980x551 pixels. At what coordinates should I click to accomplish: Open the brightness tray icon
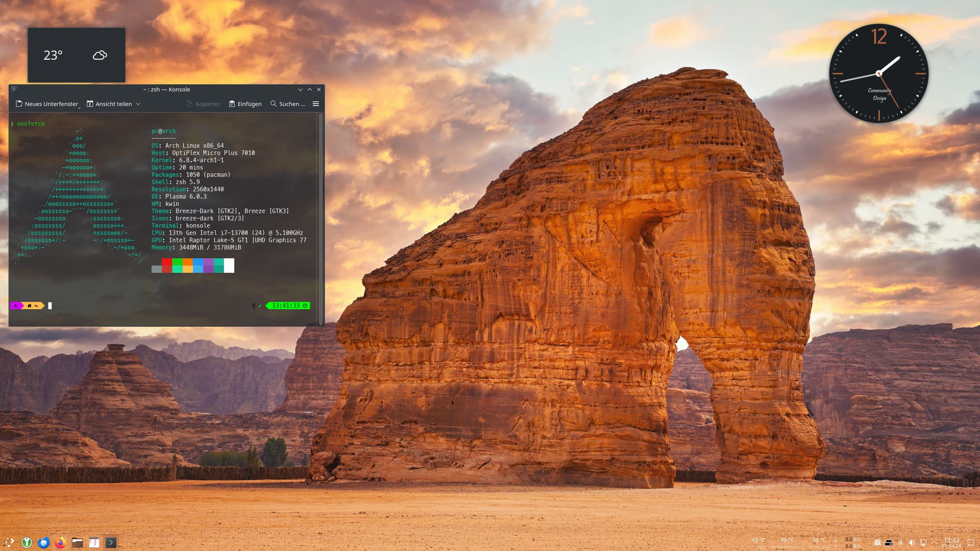[x=900, y=543]
